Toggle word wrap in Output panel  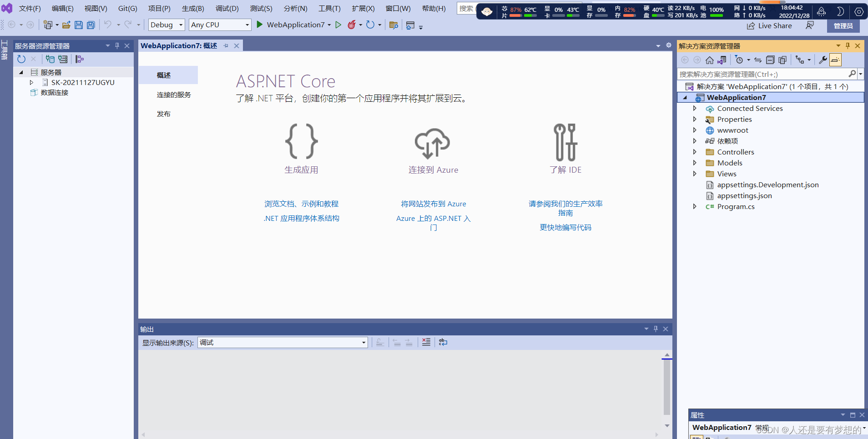[x=443, y=342]
